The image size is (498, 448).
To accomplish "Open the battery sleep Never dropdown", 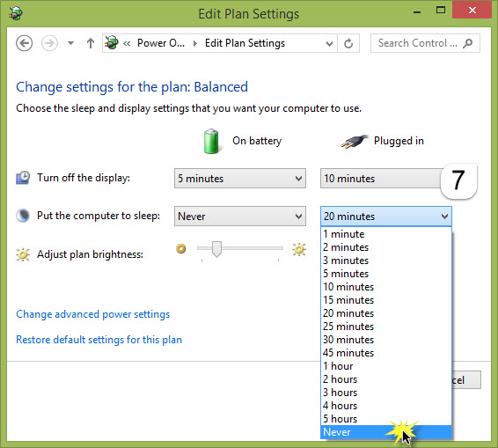I will [x=240, y=216].
